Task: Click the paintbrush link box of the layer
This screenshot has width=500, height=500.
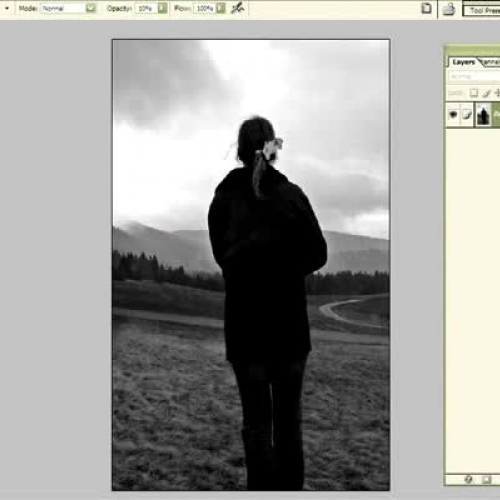Action: tap(467, 115)
